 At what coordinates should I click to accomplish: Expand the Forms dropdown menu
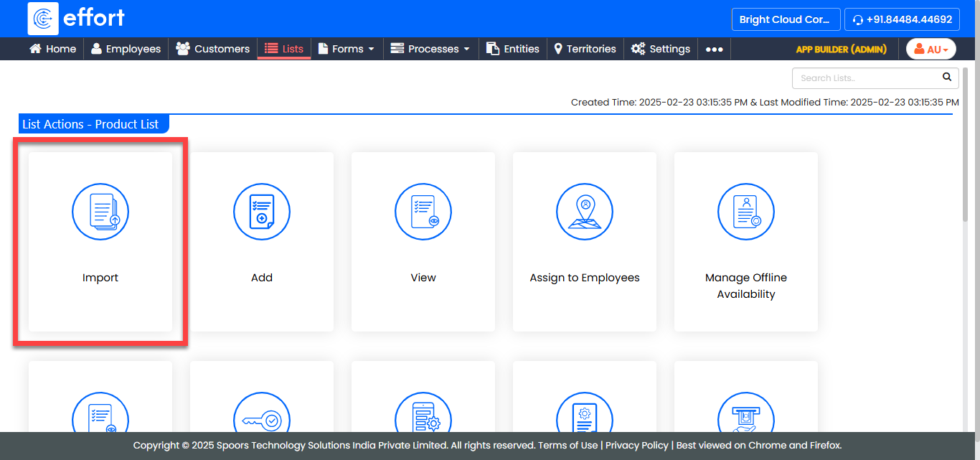[347, 50]
